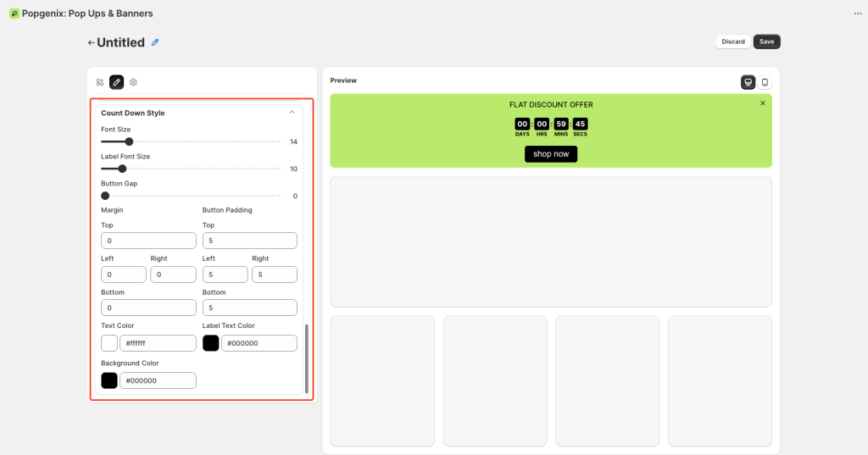Click the Button Gap slider handle
The width and height of the screenshot is (868, 455).
pyautogui.click(x=105, y=196)
